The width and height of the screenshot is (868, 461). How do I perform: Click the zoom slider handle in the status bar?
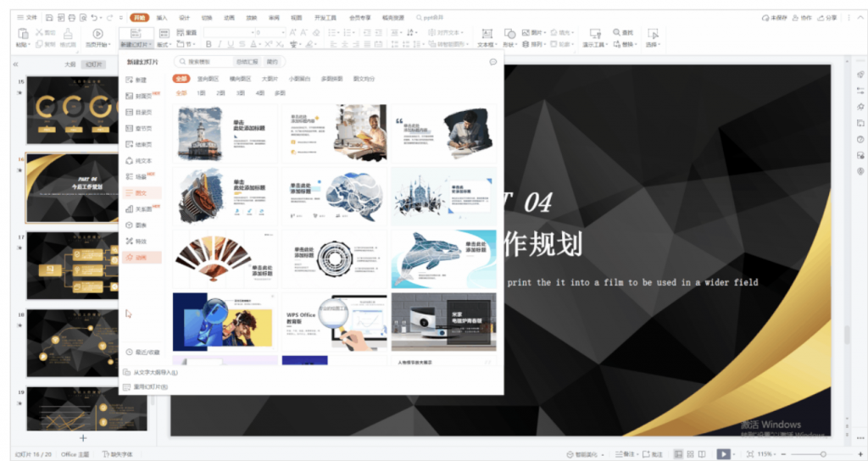823,454
